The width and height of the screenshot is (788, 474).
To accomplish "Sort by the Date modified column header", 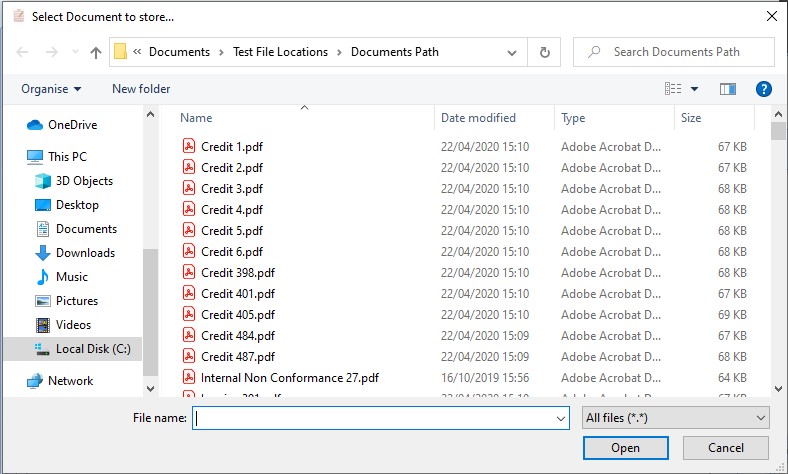I will [x=478, y=118].
